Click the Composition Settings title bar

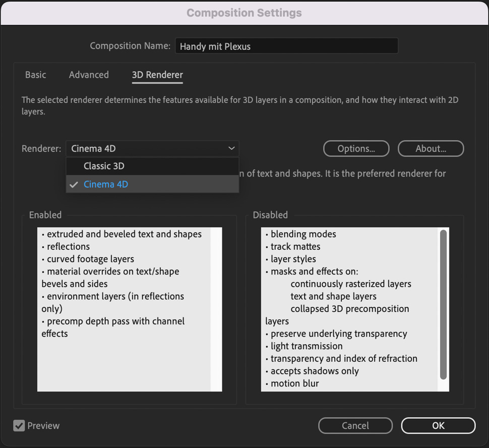click(x=244, y=13)
